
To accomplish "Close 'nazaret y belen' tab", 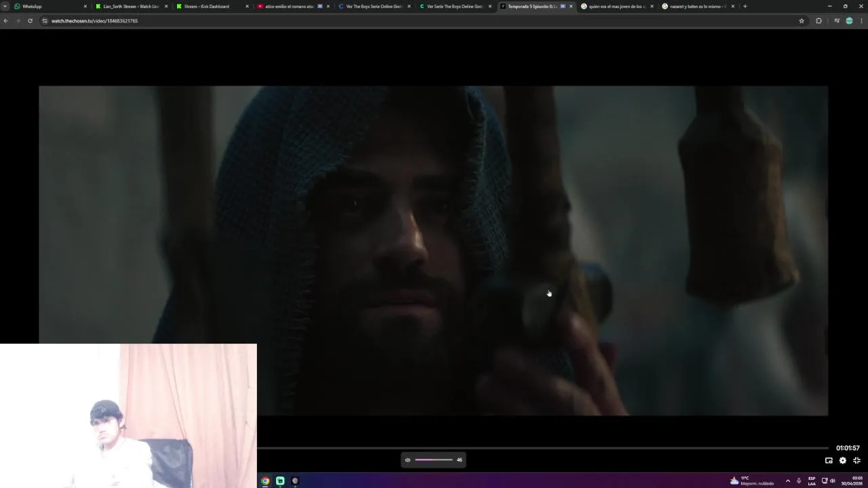I will [x=732, y=6].
